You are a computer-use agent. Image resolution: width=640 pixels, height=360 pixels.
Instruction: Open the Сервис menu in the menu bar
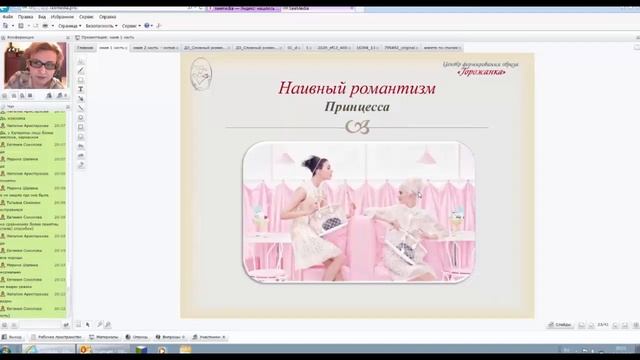(86, 17)
